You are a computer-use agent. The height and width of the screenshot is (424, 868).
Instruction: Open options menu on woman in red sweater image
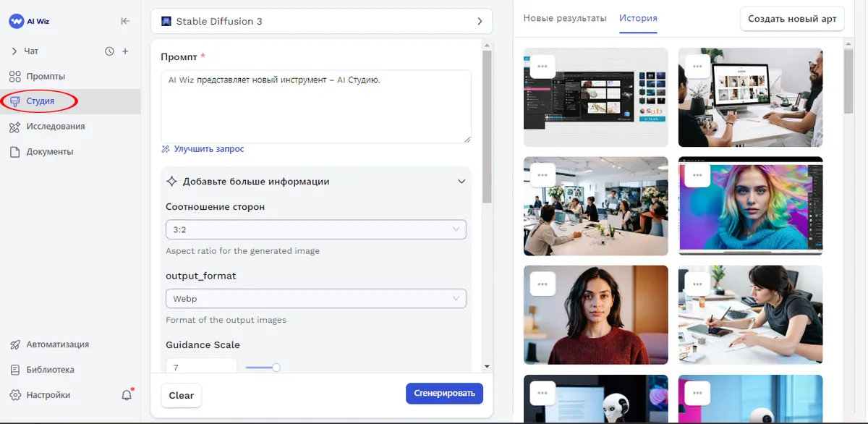point(542,284)
